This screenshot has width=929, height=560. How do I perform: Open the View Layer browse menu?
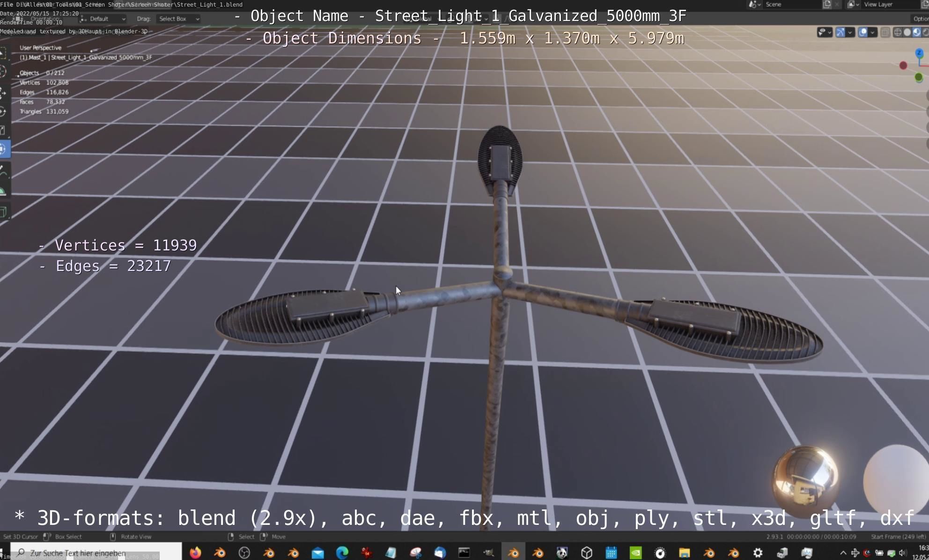(x=853, y=4)
